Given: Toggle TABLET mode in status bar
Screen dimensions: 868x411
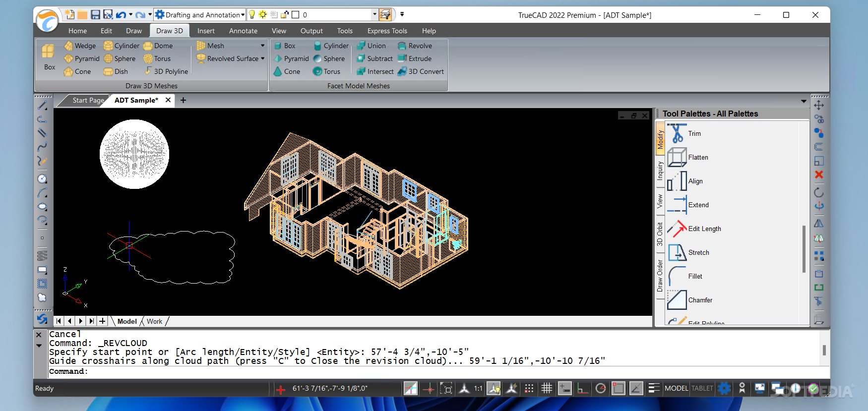Looking at the screenshot, I should tap(702, 388).
